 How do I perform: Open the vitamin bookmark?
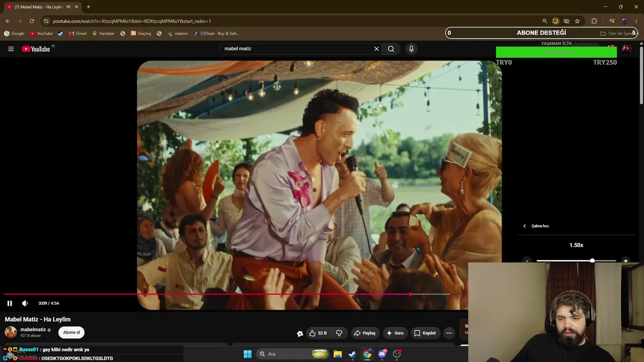178,34
